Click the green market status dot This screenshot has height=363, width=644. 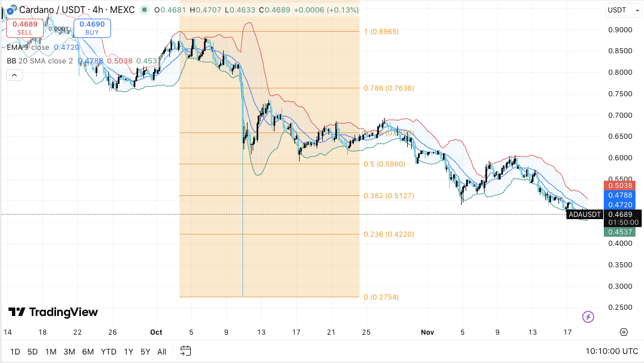145,10
